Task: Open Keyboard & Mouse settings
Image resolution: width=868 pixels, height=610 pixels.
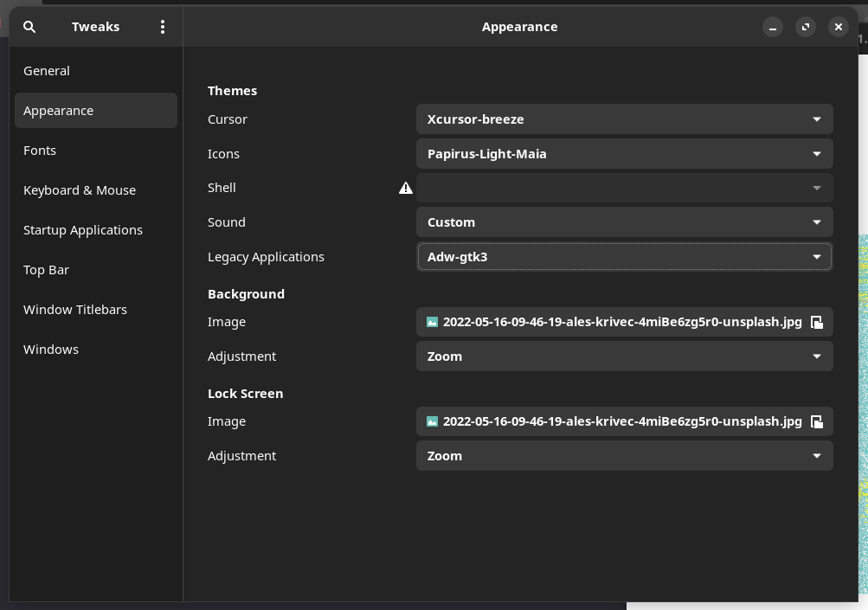Action: [x=80, y=190]
